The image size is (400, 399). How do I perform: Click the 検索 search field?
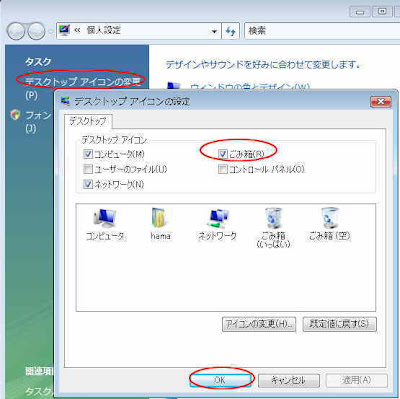(x=322, y=31)
